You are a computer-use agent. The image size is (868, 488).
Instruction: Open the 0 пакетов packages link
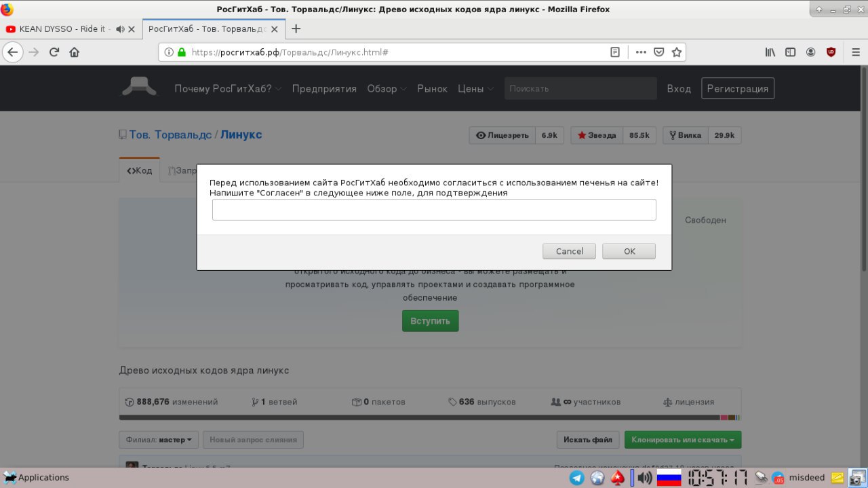tap(378, 402)
